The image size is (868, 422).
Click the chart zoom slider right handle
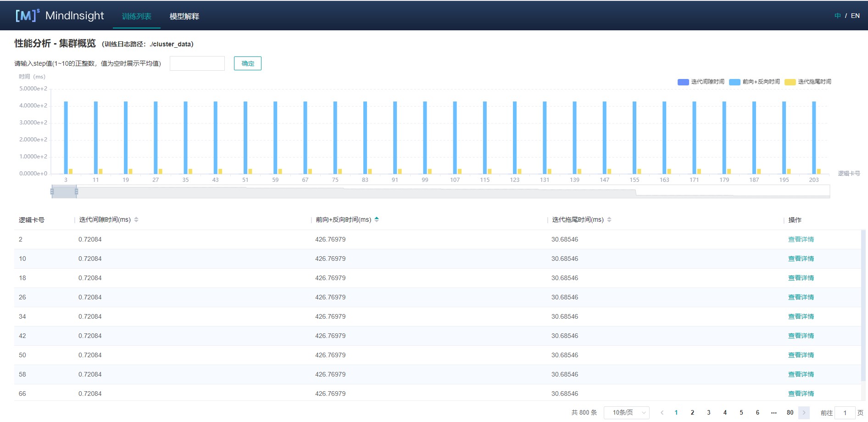coord(76,191)
